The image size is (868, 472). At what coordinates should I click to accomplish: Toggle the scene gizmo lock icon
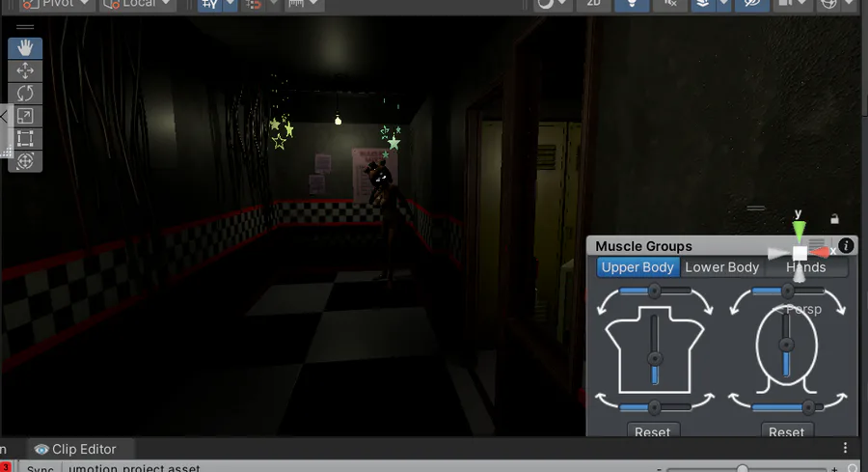tap(835, 219)
